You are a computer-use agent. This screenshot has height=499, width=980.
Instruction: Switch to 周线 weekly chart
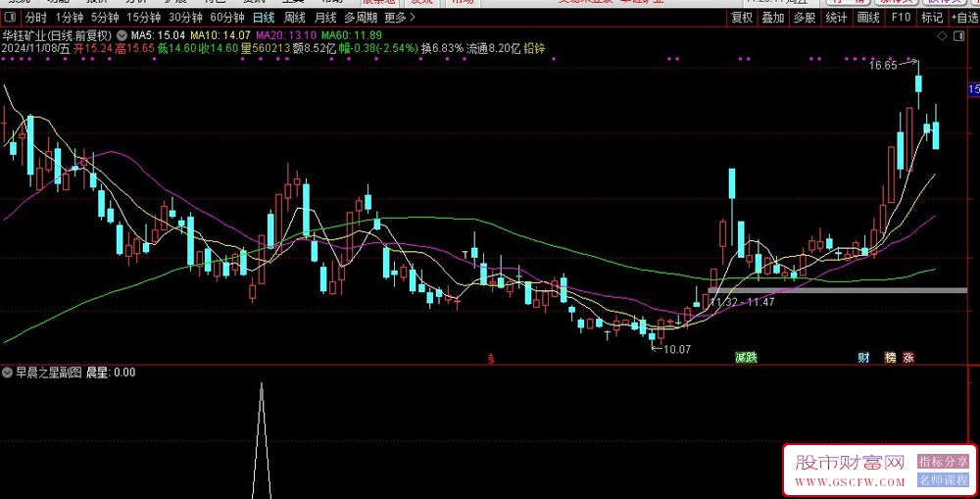294,18
